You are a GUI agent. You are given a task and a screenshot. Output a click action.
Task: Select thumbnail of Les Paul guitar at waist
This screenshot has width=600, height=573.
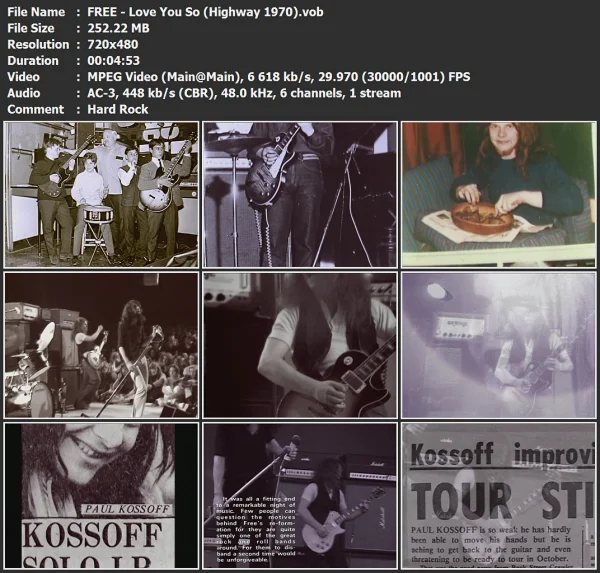tap(300, 194)
